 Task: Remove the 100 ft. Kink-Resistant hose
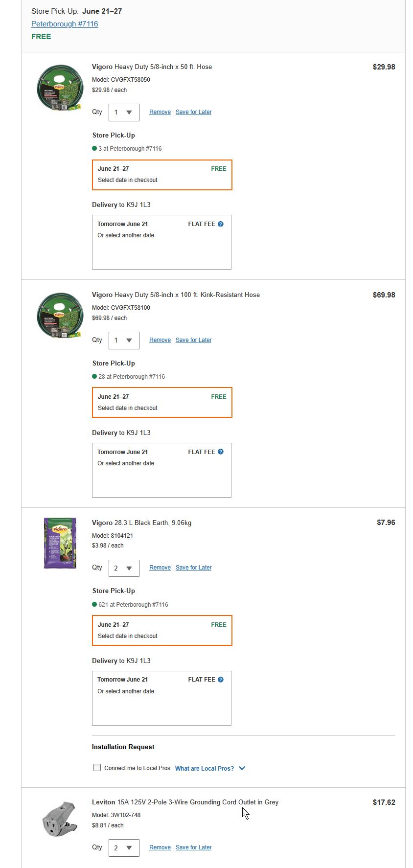point(160,340)
